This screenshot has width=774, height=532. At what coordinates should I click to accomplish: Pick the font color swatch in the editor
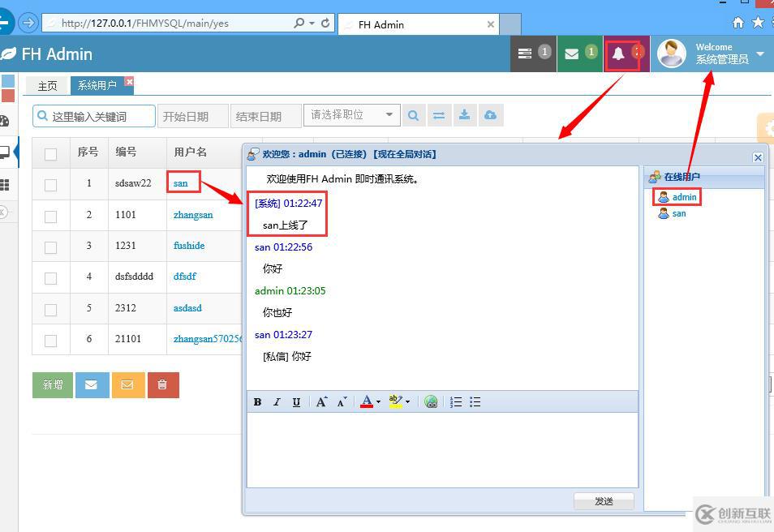point(367,401)
